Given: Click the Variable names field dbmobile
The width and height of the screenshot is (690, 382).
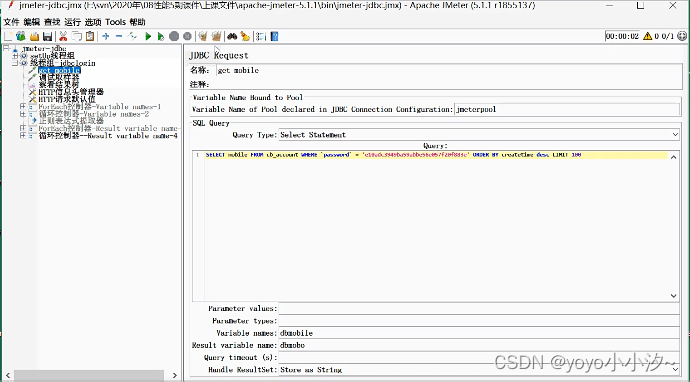Looking at the screenshot, I should pos(479,333).
